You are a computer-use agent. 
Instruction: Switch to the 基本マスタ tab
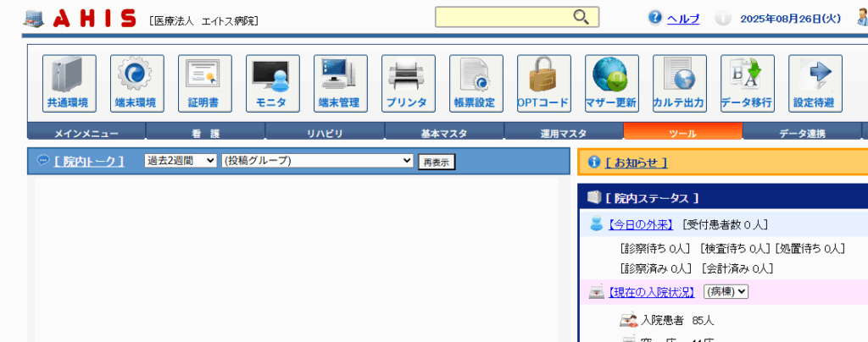pos(444,133)
